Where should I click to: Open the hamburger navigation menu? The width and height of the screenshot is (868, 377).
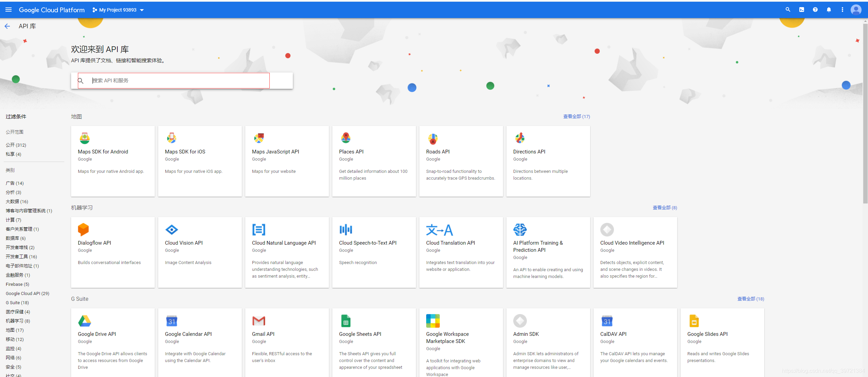pyautogui.click(x=9, y=10)
